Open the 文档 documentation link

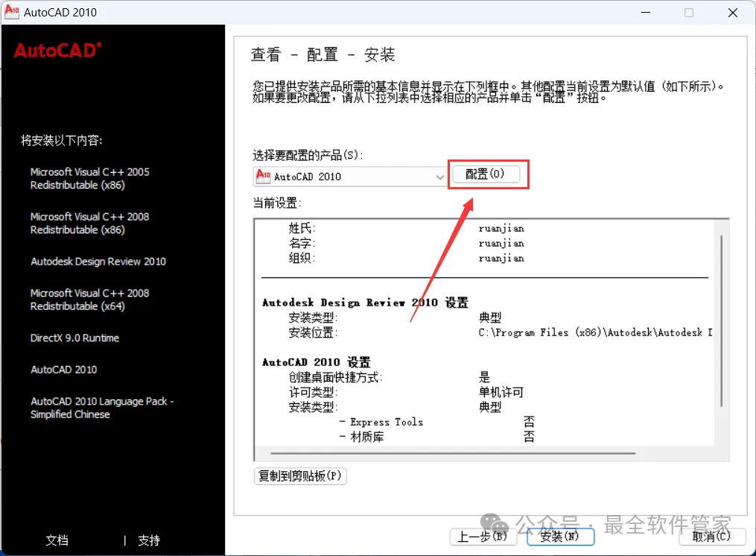click(x=57, y=540)
